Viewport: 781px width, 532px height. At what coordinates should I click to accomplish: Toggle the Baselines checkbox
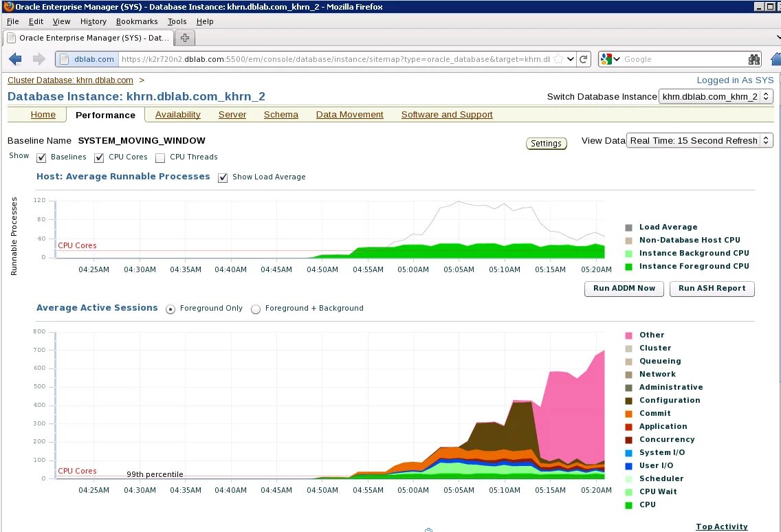tap(41, 158)
